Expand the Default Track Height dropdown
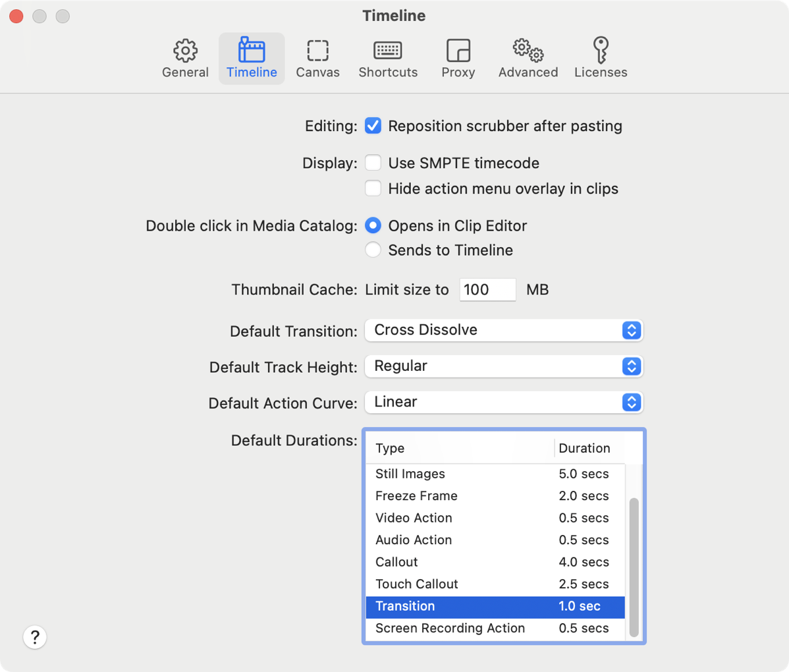789x672 pixels. click(x=503, y=366)
